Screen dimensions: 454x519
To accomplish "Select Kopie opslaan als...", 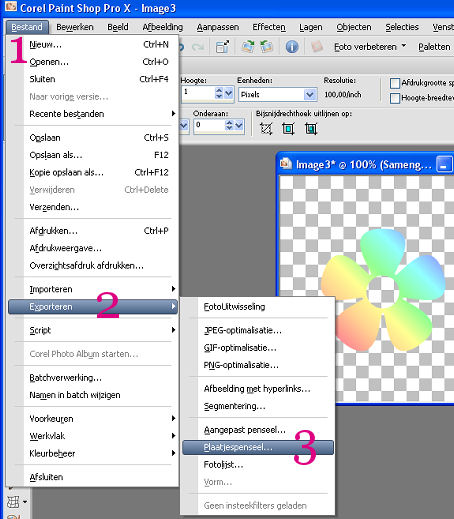I will [93, 172].
